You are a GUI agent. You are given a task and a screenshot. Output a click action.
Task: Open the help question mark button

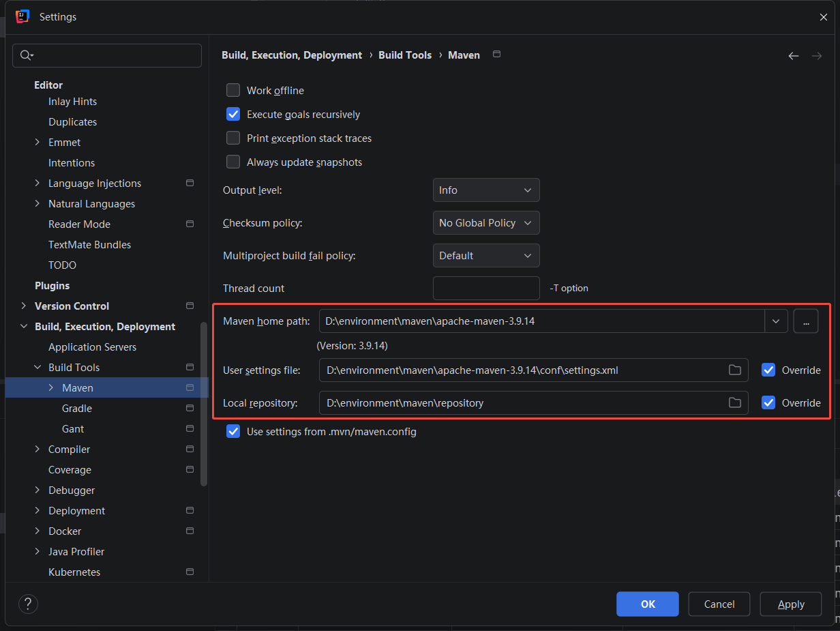tap(28, 604)
